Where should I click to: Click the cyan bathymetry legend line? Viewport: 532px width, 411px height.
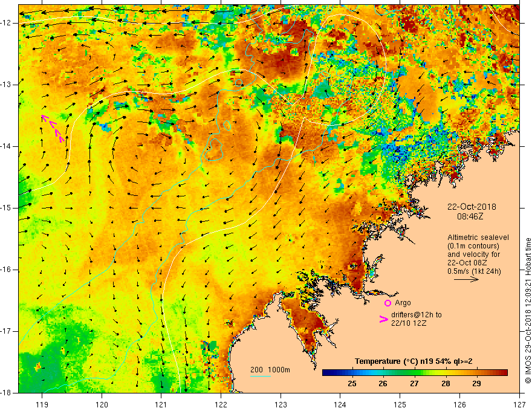(260, 376)
